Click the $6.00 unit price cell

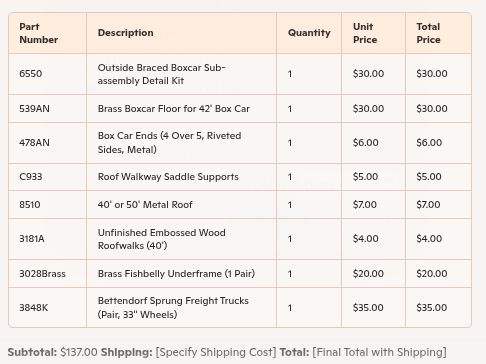[373, 143]
